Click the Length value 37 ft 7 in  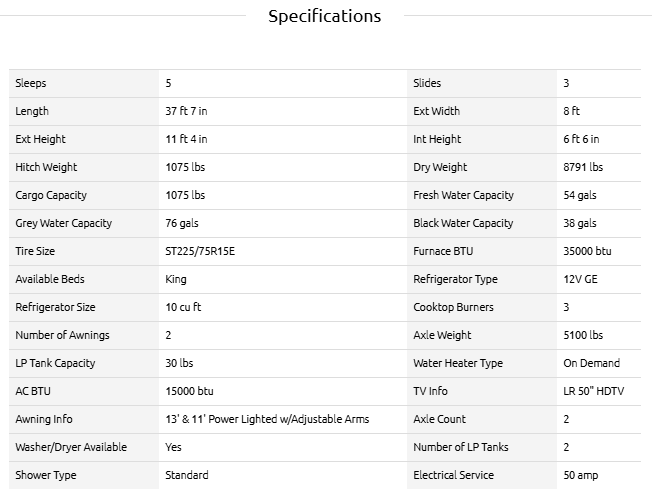click(x=186, y=111)
